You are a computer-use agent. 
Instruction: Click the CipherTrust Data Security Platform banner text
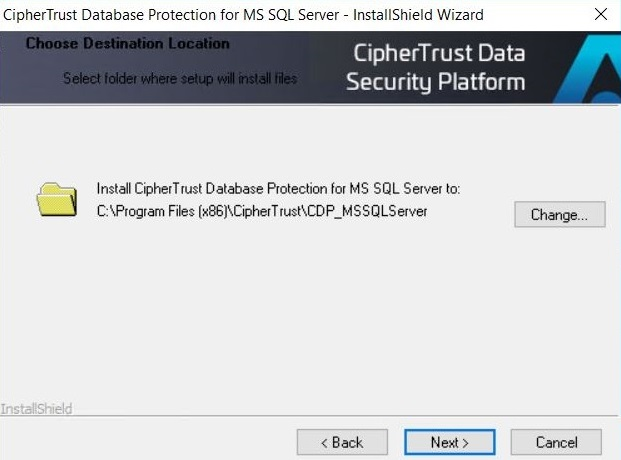click(x=436, y=67)
